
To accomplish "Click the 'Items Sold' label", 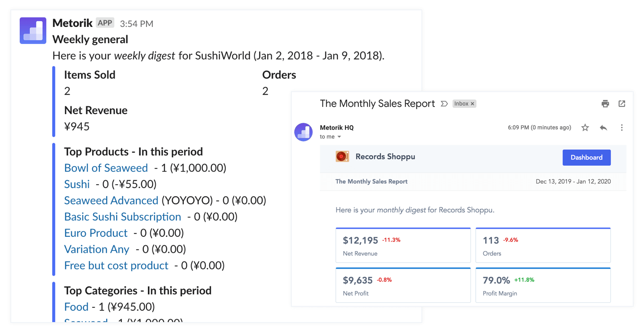I will point(90,75).
